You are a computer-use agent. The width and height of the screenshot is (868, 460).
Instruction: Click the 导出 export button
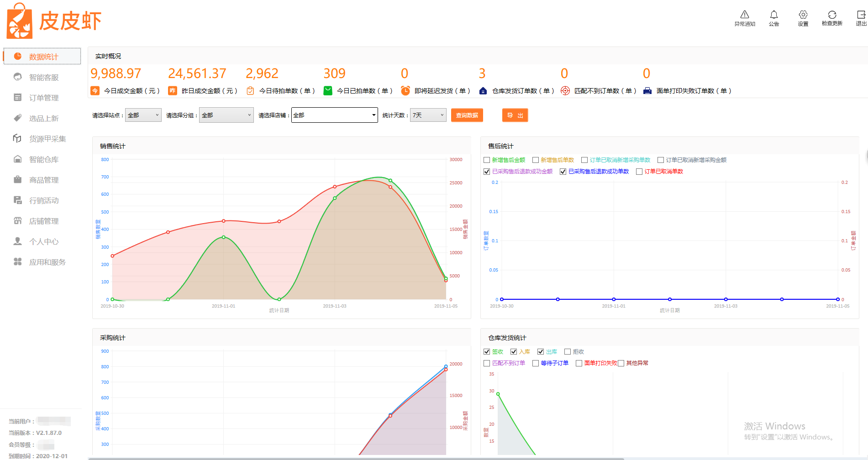[x=515, y=115]
